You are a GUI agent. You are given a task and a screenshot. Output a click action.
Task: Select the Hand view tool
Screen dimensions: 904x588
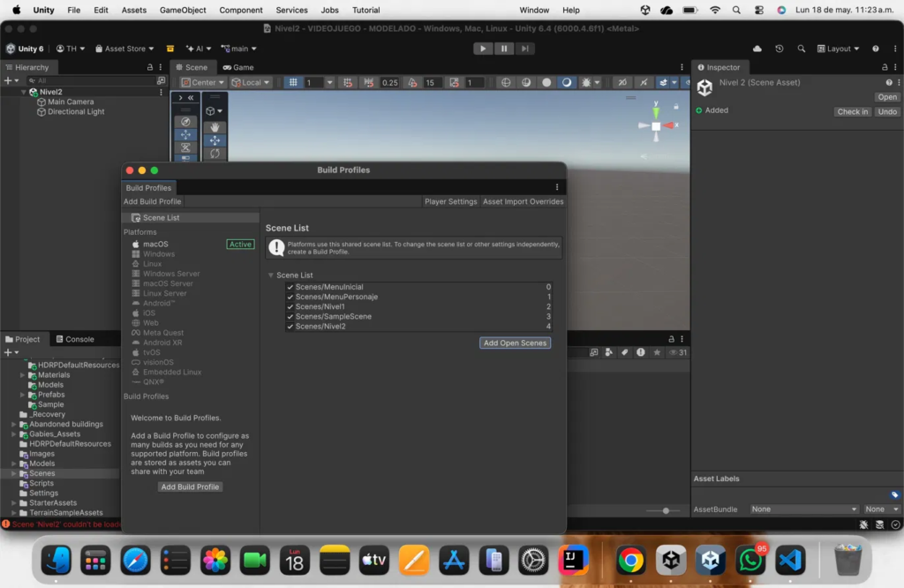tap(215, 127)
